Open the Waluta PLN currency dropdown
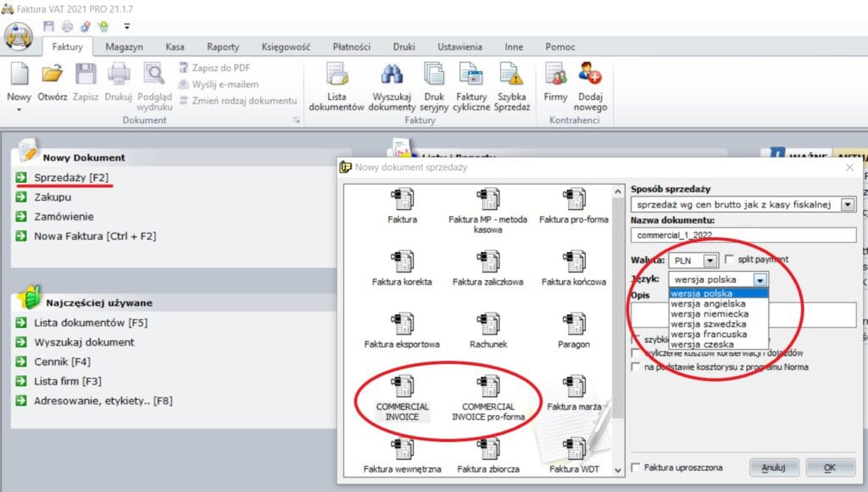This screenshot has height=492, width=868. (710, 260)
